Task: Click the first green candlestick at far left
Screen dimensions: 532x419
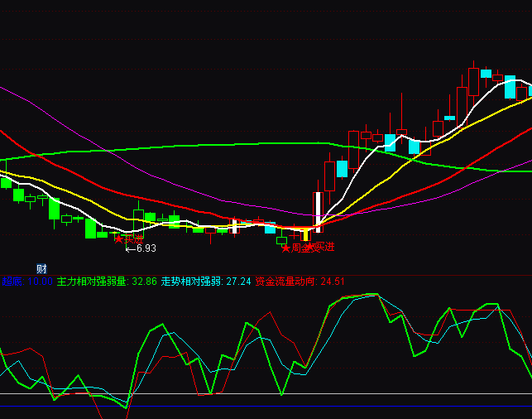Action: click(7, 181)
